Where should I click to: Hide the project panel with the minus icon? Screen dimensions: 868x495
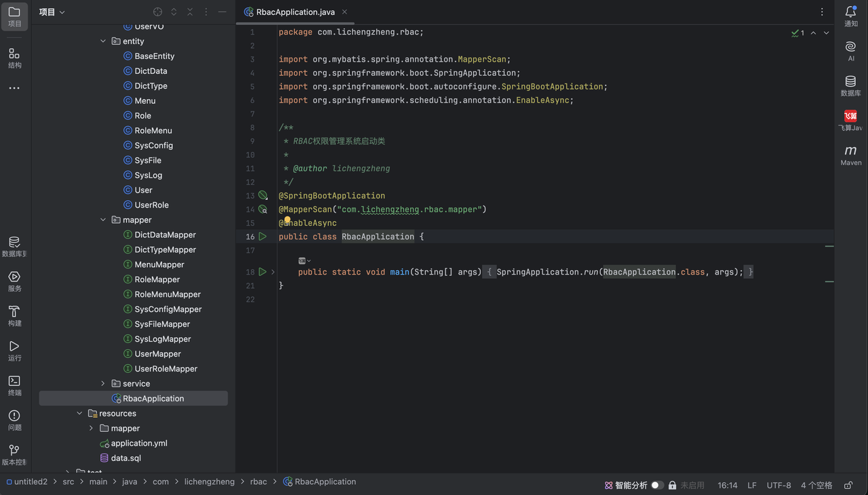(222, 12)
